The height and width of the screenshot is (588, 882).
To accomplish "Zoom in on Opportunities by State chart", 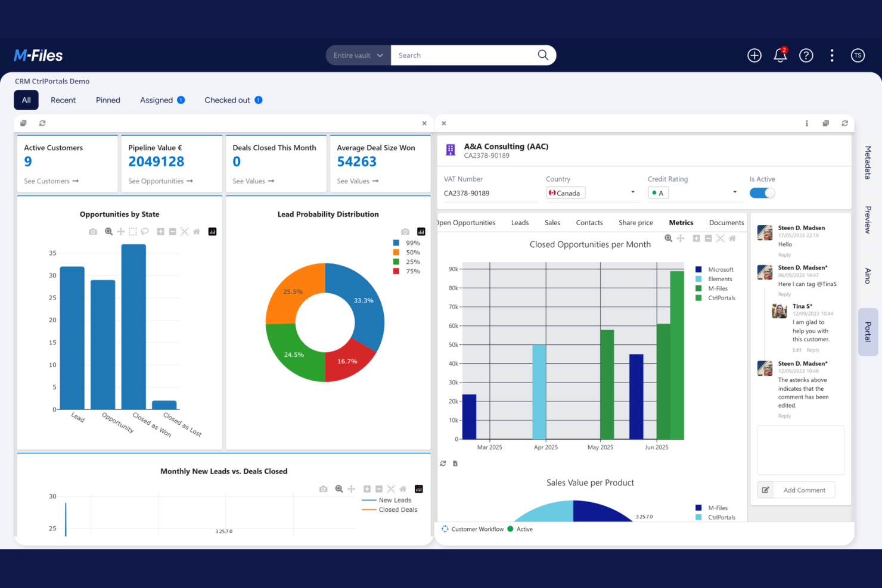I will [160, 232].
